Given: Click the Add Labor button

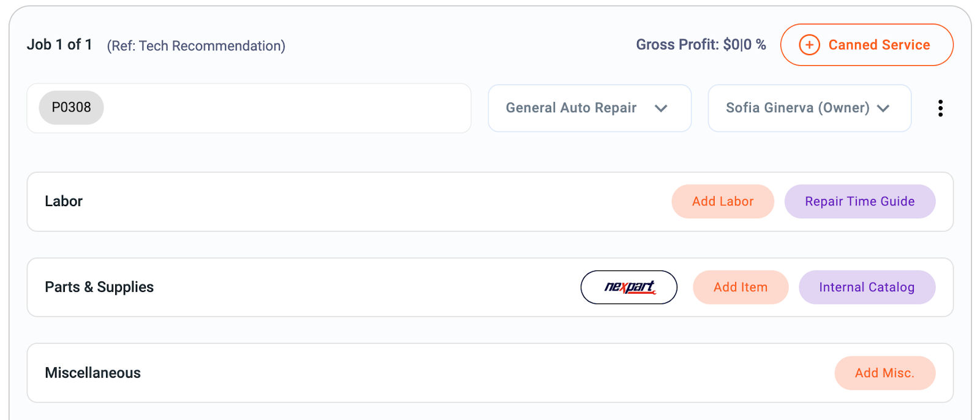Looking at the screenshot, I should coord(723,201).
